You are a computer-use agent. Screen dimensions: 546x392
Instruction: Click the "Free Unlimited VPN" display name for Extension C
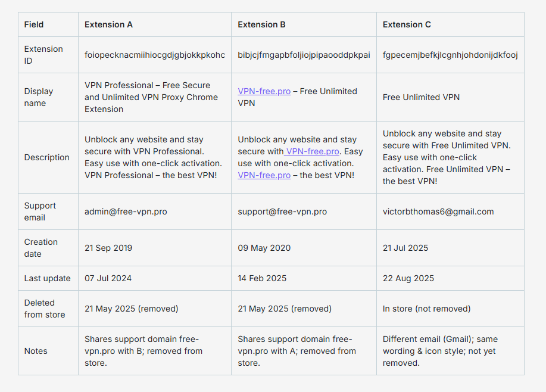pyautogui.click(x=421, y=97)
